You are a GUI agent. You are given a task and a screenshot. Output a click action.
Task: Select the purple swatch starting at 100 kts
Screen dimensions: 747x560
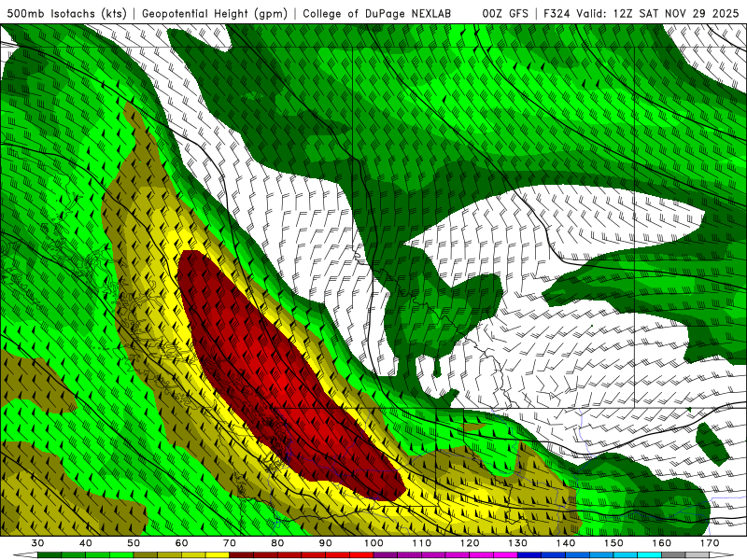(386, 555)
